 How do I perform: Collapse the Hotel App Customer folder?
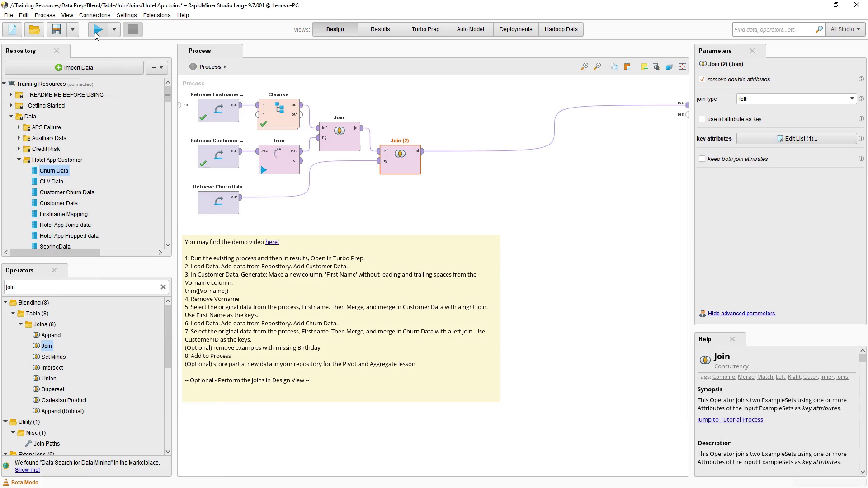tap(19, 160)
